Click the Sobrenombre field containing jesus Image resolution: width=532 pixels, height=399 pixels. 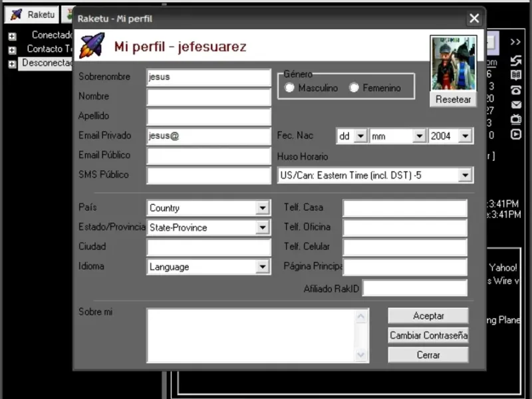[209, 77]
